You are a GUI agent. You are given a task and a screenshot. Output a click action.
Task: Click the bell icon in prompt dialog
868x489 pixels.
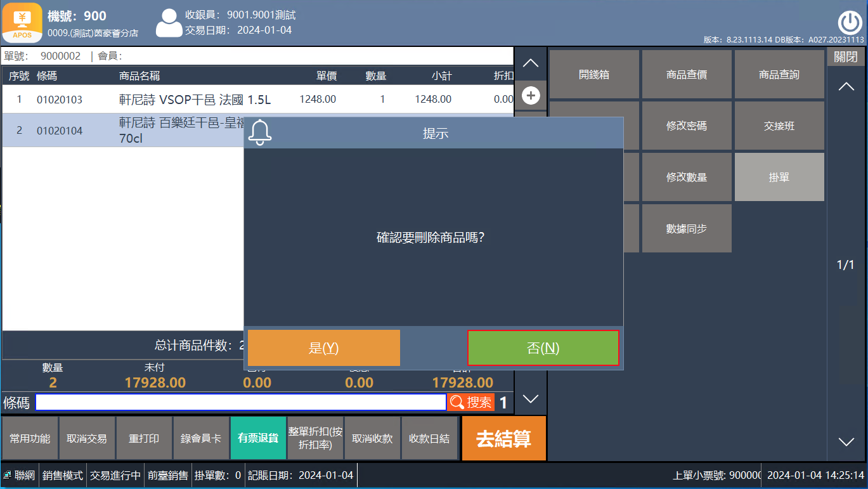(x=259, y=132)
